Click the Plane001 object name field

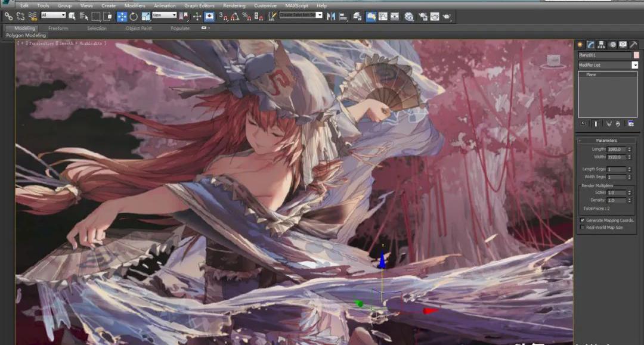click(605, 55)
